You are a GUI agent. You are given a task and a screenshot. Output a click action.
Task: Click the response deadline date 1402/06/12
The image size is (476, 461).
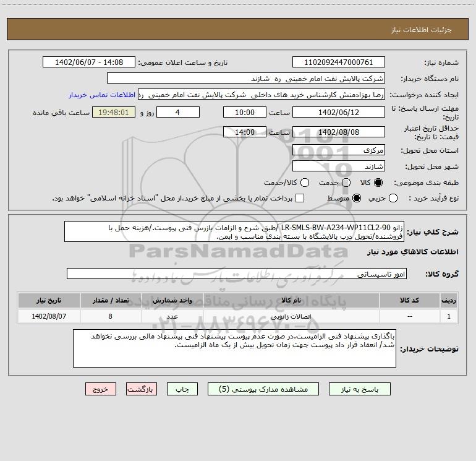tap(339, 113)
